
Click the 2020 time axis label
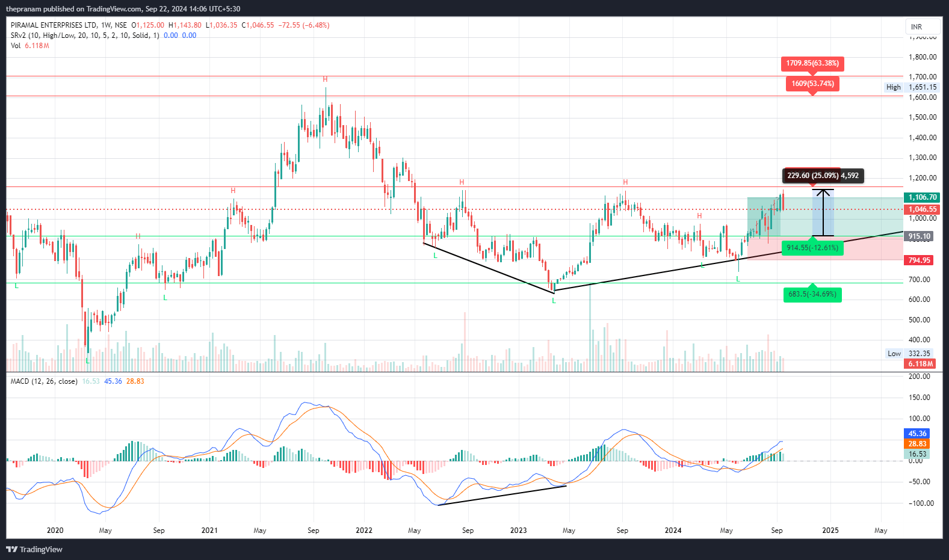tap(55, 531)
